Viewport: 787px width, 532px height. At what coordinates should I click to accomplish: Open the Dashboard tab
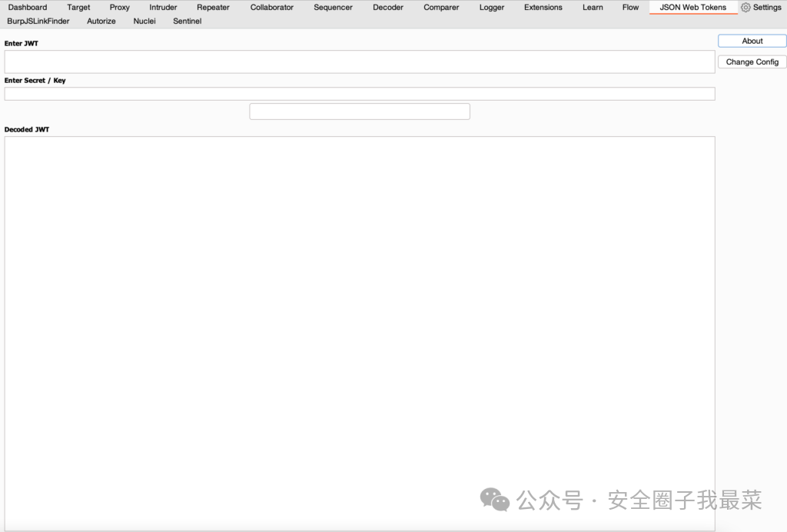[28, 7]
